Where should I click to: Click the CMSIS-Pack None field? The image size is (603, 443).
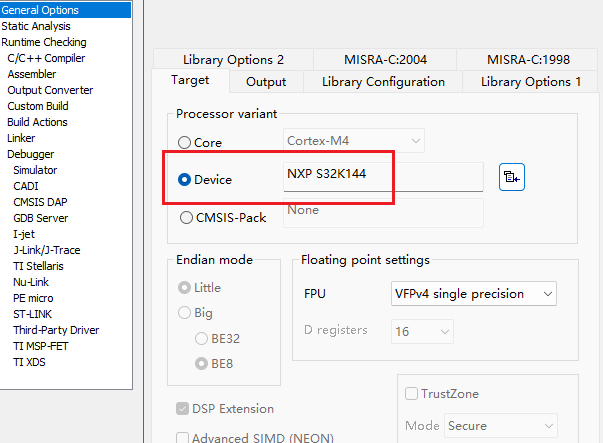click(x=383, y=213)
